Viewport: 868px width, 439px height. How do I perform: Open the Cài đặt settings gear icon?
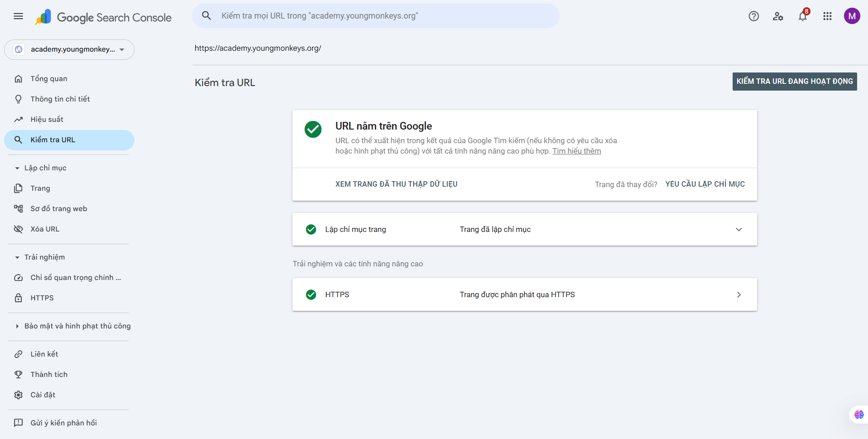coord(18,395)
